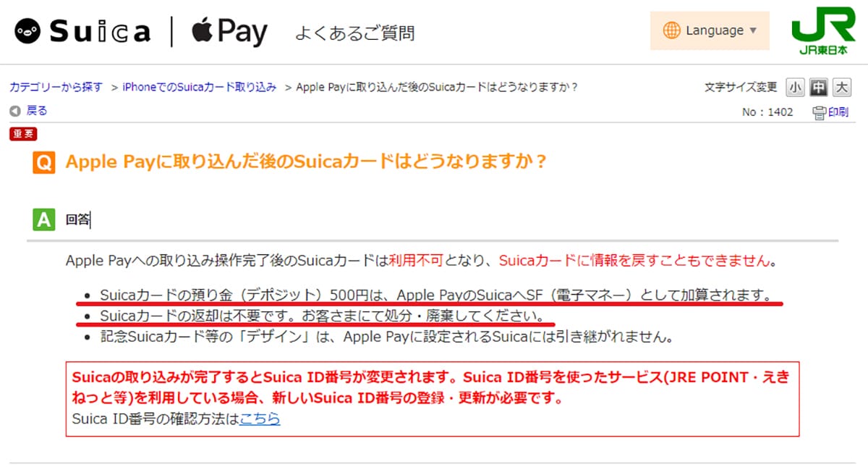Click bullet about 記念Suicaカード等の「デザイン」
The image size is (868, 467).
tap(387, 337)
